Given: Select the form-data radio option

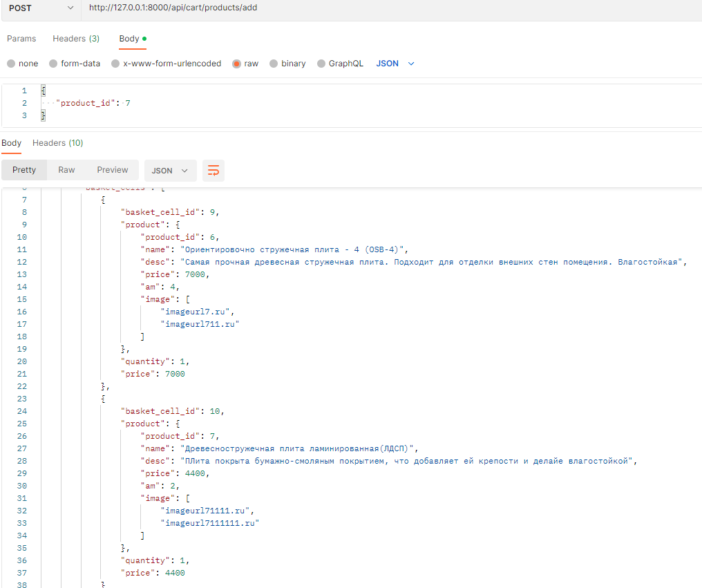Looking at the screenshot, I should click(x=53, y=64).
